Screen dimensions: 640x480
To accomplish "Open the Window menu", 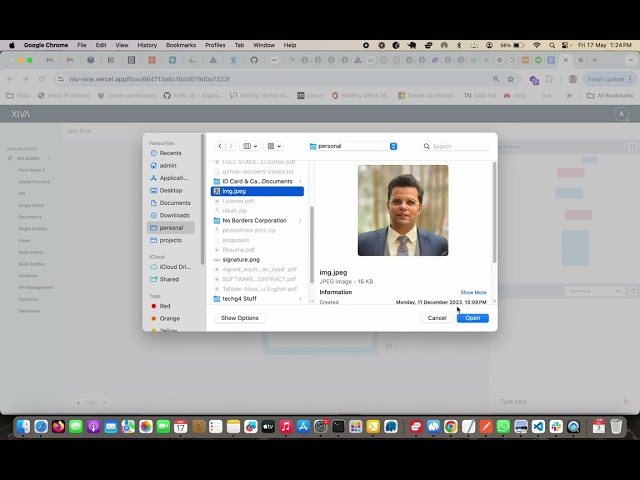I will point(264,45).
